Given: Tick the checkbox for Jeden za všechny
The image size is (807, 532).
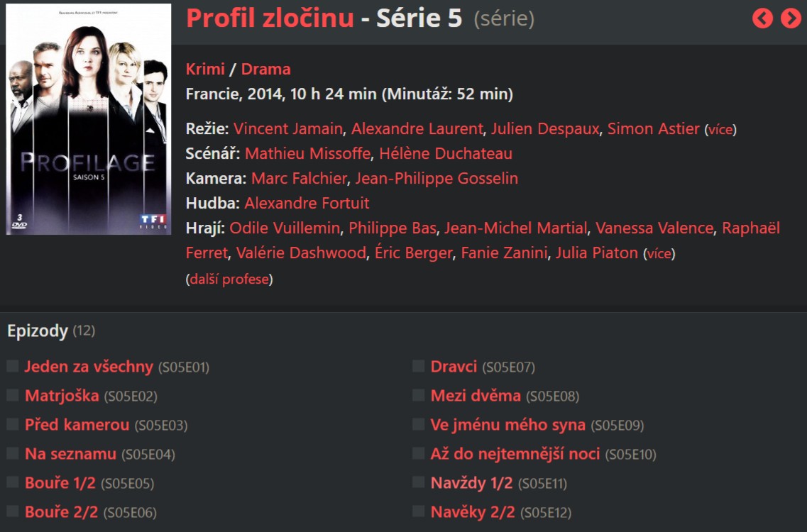Looking at the screenshot, I should [13, 366].
